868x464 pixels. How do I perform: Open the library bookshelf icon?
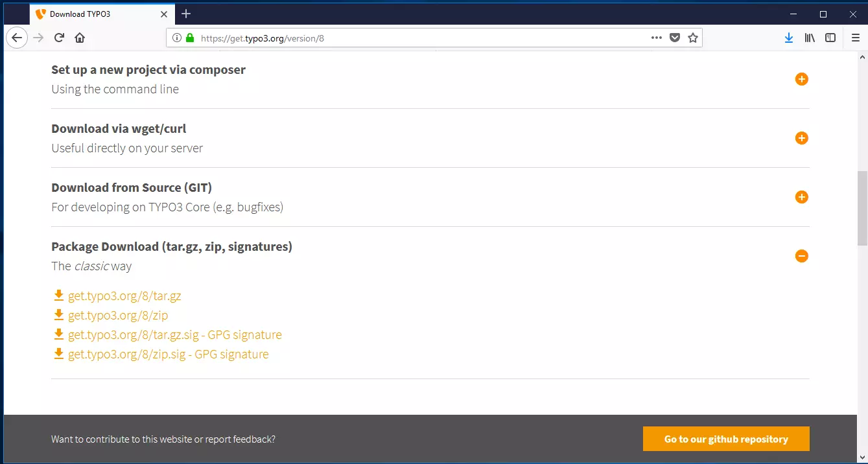[810, 38]
